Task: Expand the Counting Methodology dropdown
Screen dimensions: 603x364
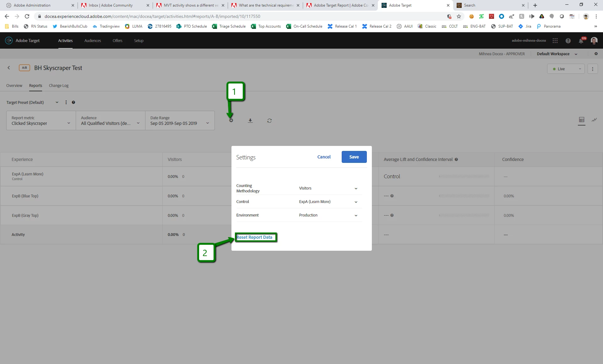Action: pyautogui.click(x=328, y=188)
